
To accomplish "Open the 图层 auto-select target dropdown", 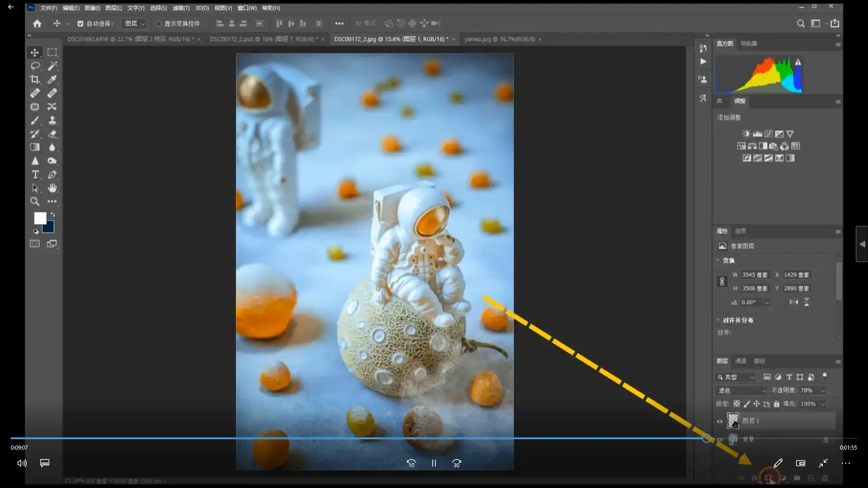I will click(x=135, y=23).
